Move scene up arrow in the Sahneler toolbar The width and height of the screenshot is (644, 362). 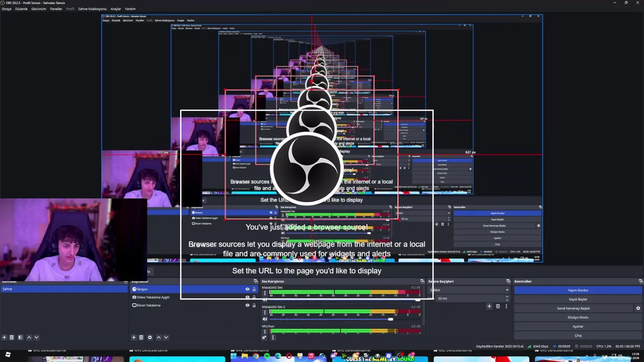tap(29, 337)
